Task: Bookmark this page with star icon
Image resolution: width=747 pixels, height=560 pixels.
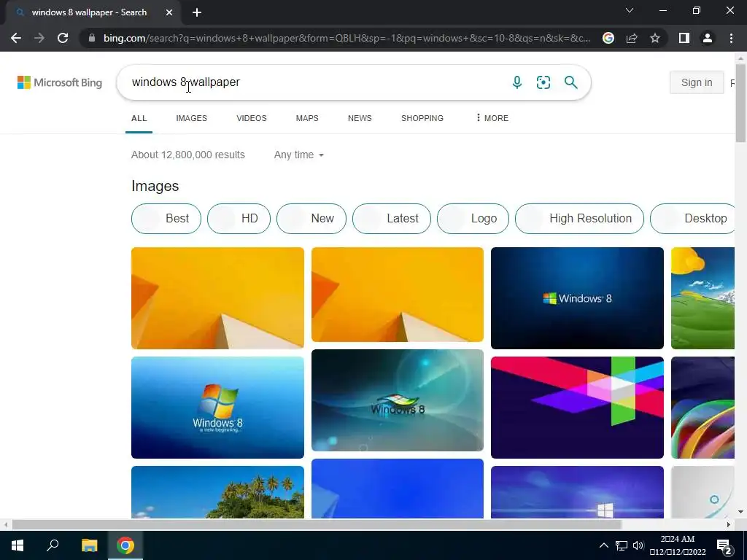Action: click(655, 38)
